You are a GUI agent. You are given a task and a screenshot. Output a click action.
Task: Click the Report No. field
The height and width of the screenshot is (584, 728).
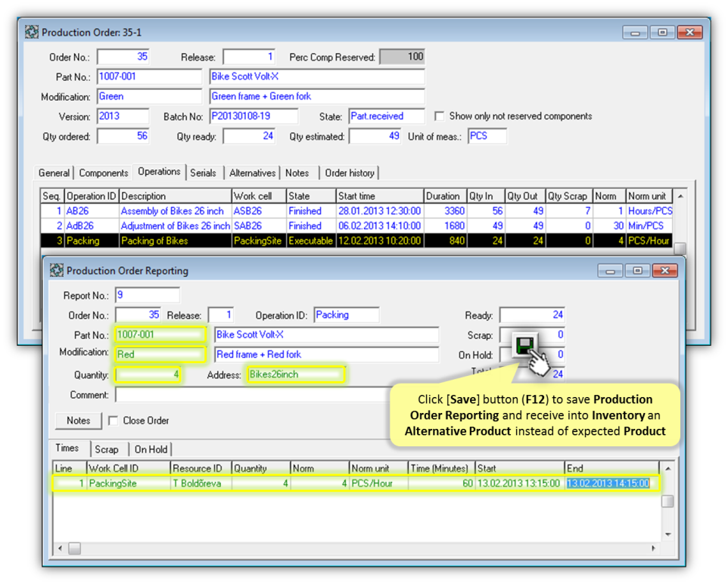pos(147,295)
